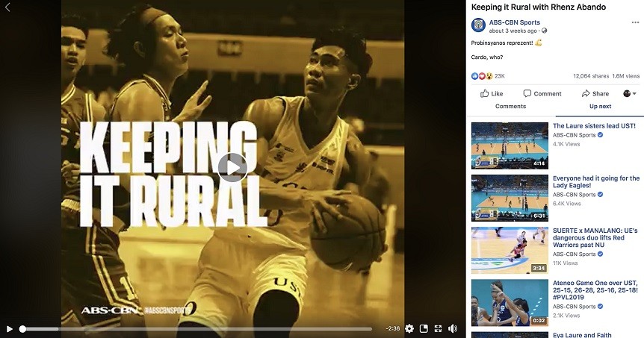
Task: View the 12,064 shares list
Action: click(x=591, y=76)
